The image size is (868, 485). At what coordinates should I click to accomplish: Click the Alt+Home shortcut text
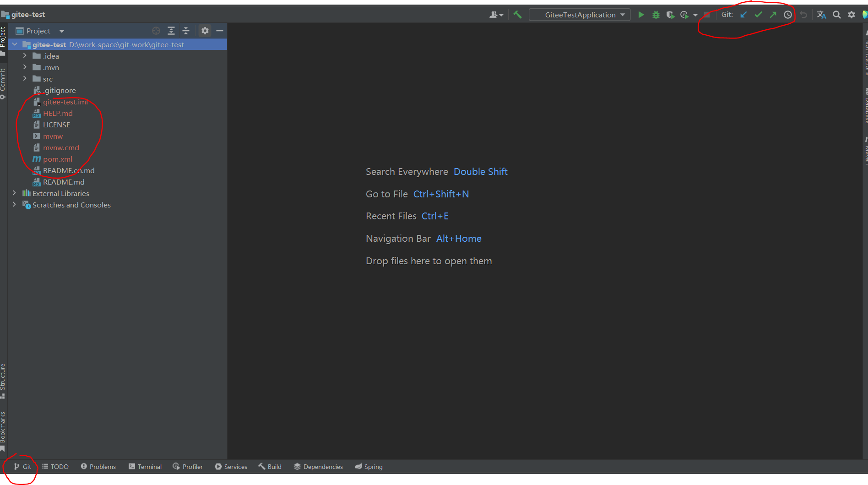[x=459, y=239]
